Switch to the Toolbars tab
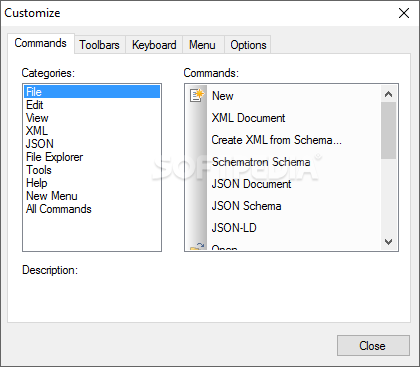 pos(99,45)
